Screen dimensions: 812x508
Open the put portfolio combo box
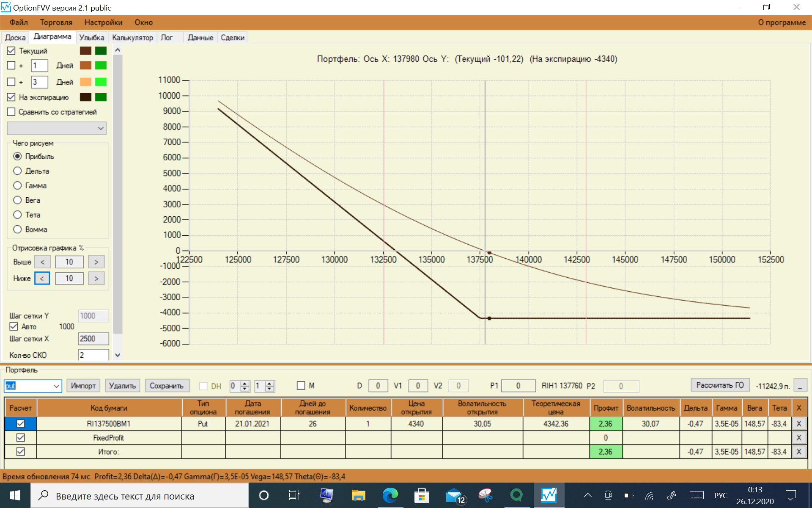tap(56, 386)
